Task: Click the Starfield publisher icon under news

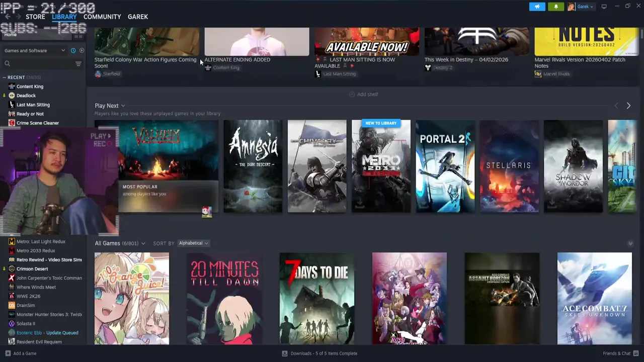Action: pos(98,74)
